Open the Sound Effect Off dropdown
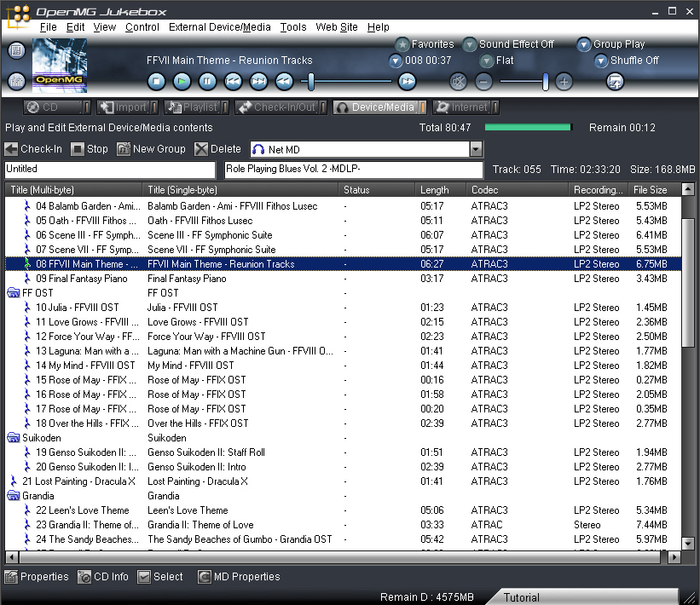700x605 pixels. pos(469,44)
